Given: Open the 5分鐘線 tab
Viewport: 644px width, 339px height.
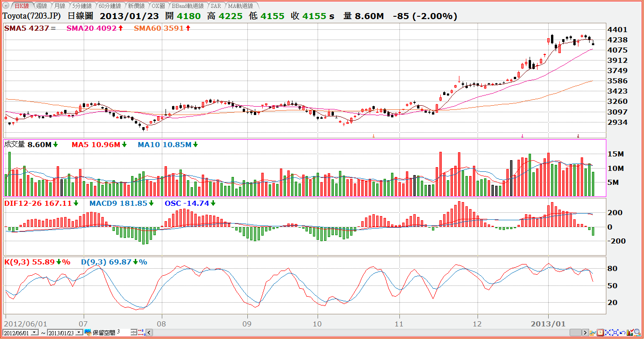Looking at the screenshot, I should (x=82, y=6).
